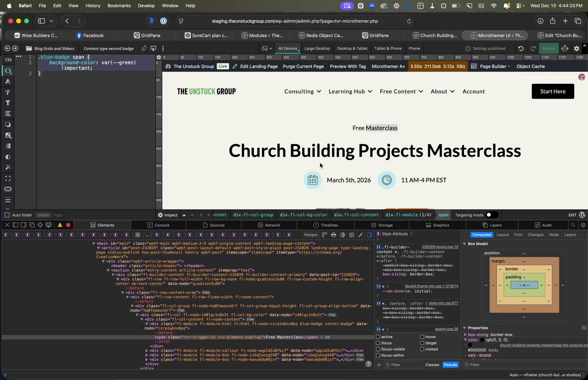Click the Start Here button
This screenshot has width=588, height=380.
click(553, 91)
